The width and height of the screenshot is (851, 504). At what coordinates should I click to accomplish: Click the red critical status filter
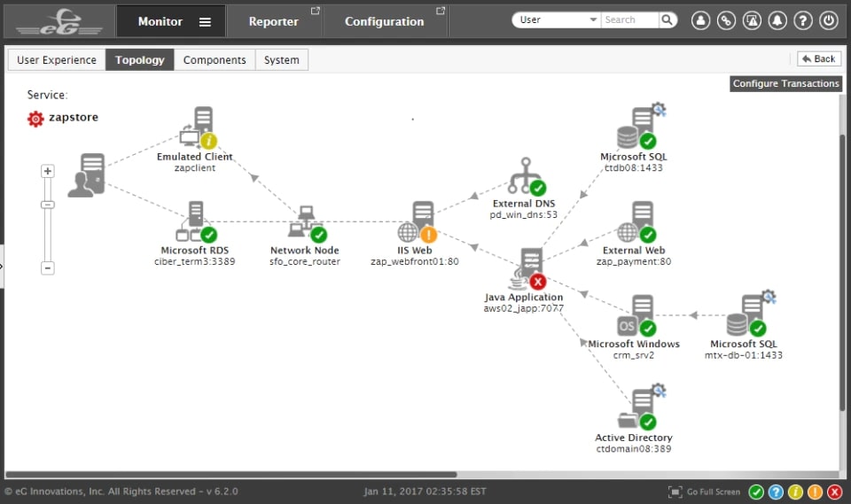[835, 492]
